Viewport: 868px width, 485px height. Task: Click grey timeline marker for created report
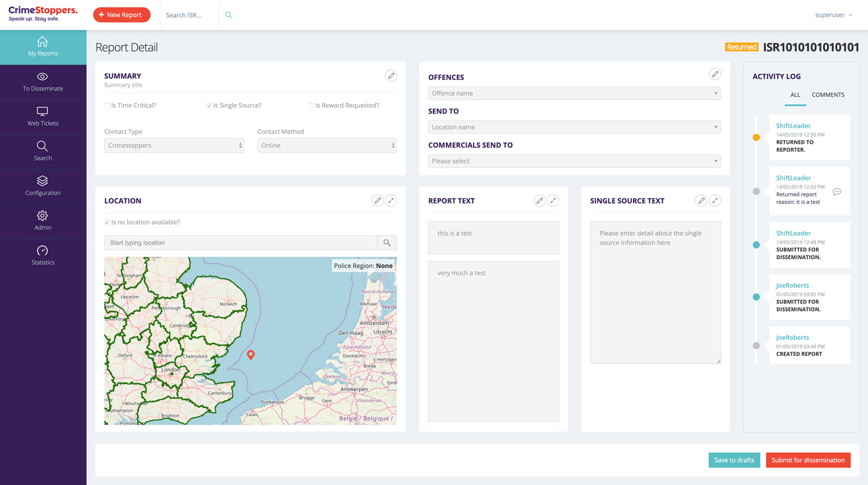pos(756,345)
